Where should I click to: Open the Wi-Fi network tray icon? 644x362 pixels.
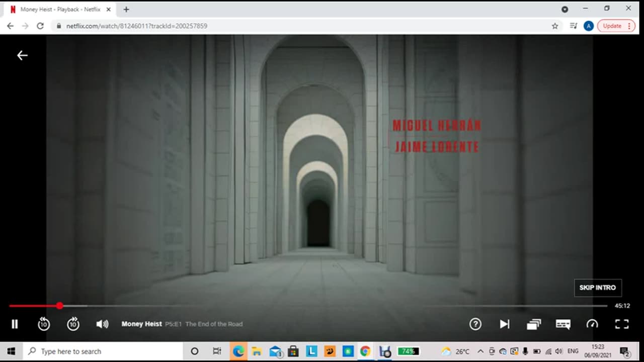[548, 351]
